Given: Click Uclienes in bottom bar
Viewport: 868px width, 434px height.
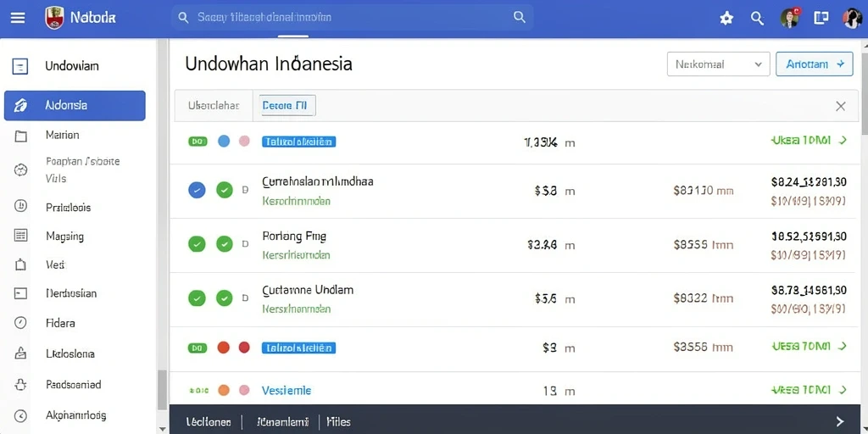Looking at the screenshot, I should (209, 422).
